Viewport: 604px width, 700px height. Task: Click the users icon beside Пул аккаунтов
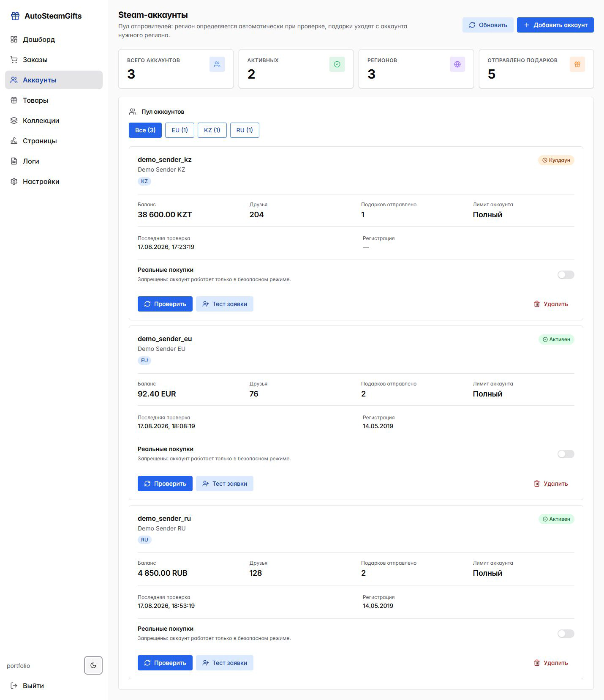point(133,112)
